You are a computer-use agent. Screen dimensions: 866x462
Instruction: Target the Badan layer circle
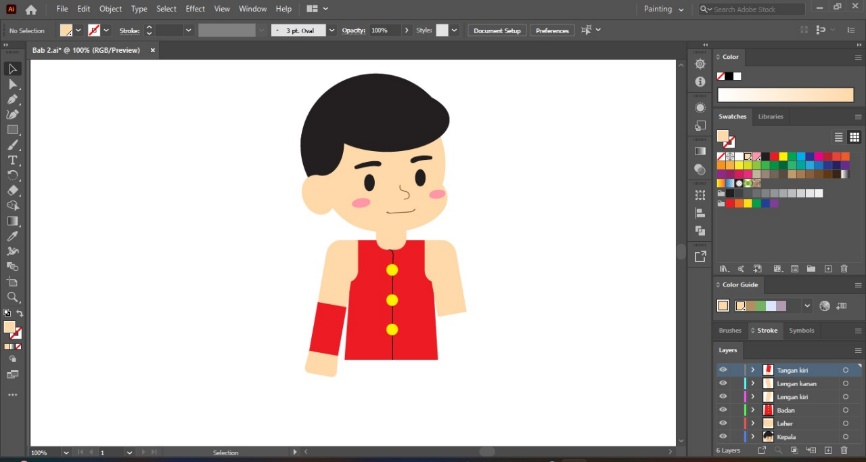coord(846,410)
